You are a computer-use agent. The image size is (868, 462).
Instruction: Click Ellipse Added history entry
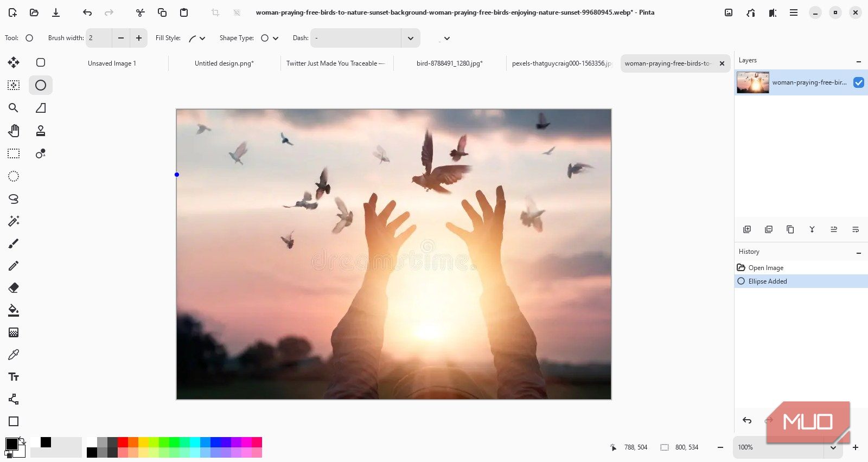tap(801, 281)
